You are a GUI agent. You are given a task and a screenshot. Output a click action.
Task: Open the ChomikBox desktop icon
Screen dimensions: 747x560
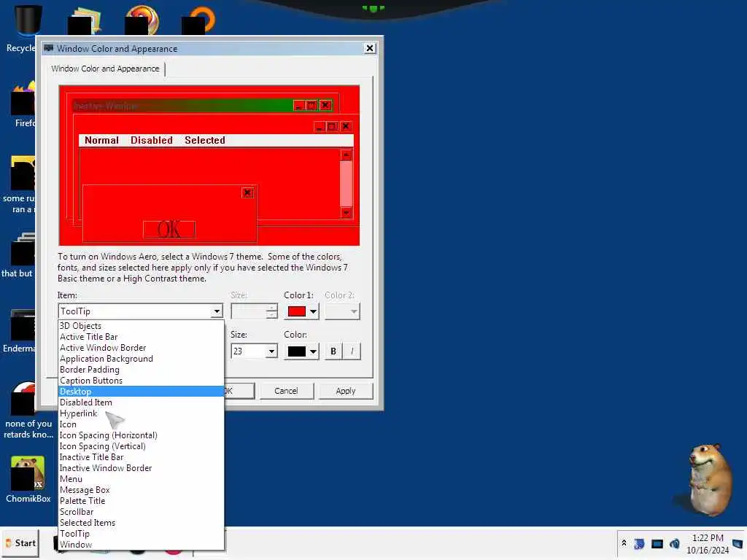[28, 478]
